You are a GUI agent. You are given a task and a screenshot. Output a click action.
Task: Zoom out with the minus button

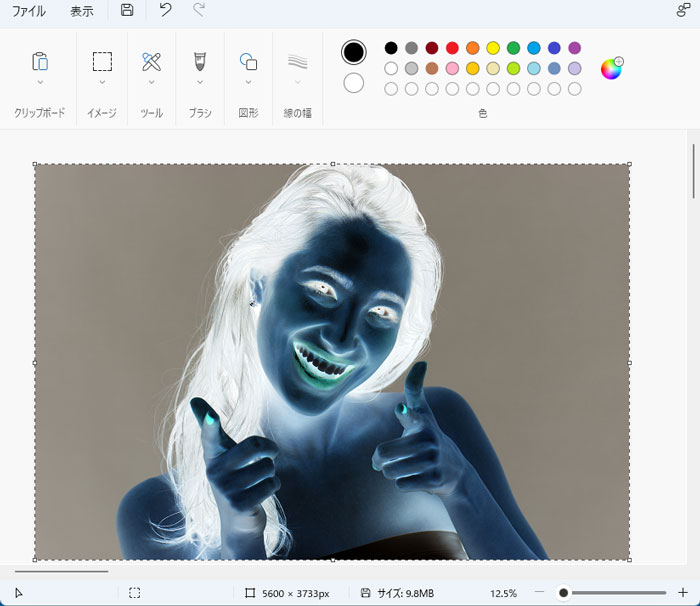click(539, 592)
